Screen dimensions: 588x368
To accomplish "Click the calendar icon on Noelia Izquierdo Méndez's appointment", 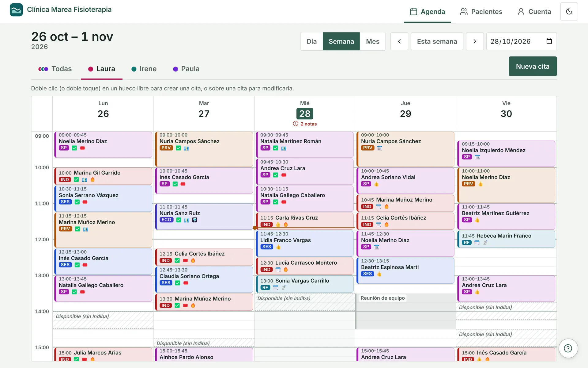I will click(x=477, y=157).
